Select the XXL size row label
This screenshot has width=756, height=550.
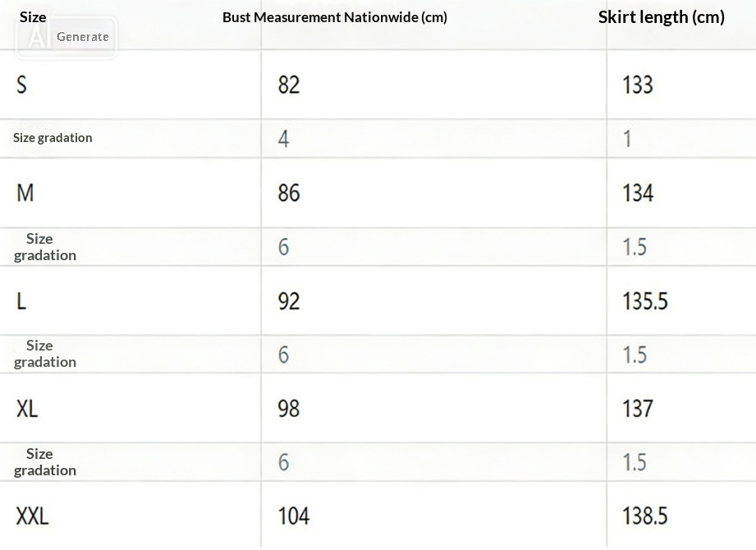pyautogui.click(x=32, y=516)
